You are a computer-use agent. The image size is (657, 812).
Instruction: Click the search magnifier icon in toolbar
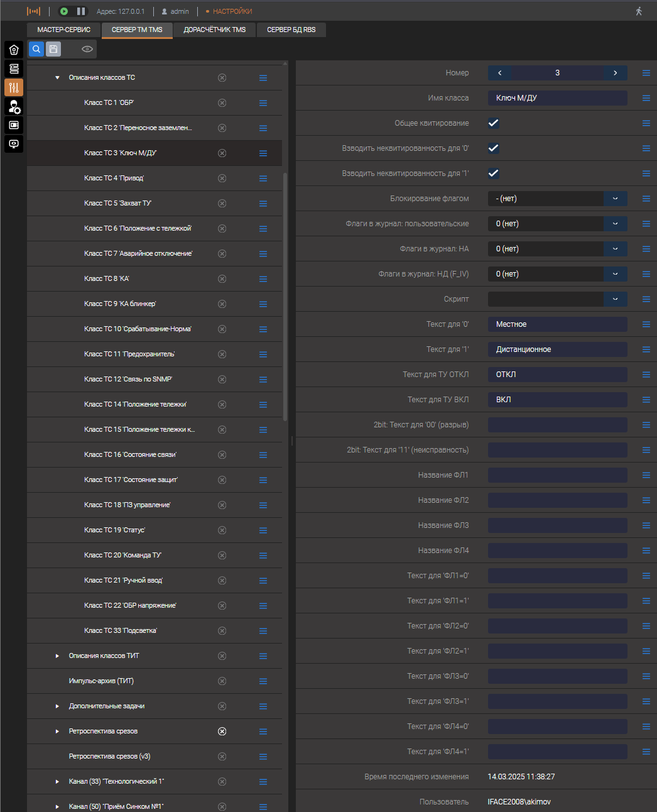[36, 49]
